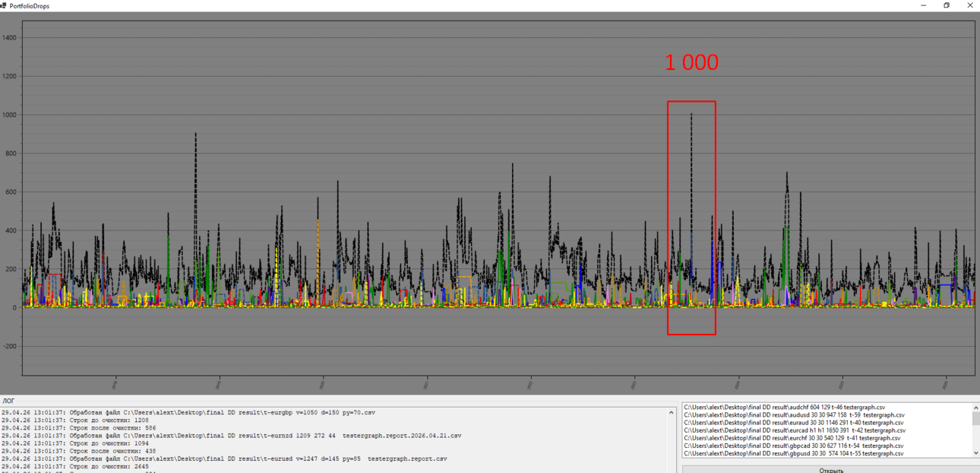Click the 400 label on the Y axis
The height and width of the screenshot is (473, 980).
pos(11,230)
